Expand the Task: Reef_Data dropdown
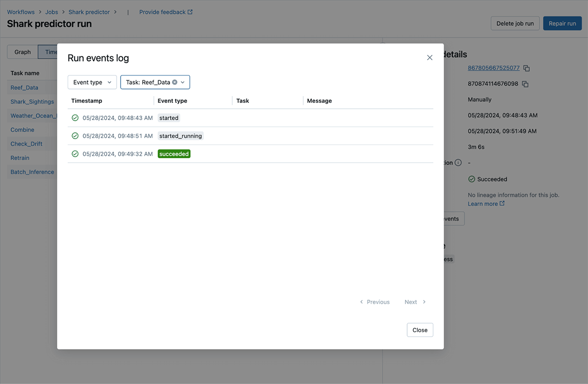This screenshot has height=384, width=588. (183, 82)
